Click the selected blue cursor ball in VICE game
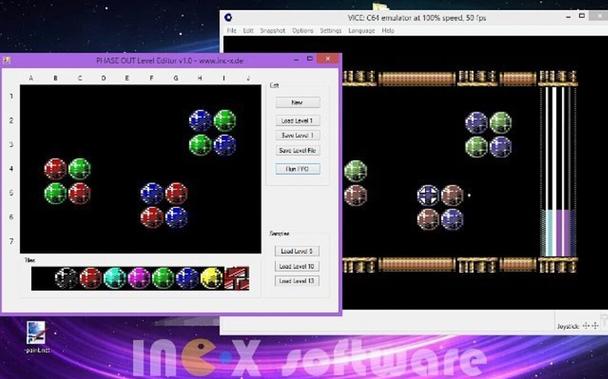This screenshot has height=379, width=608. click(x=428, y=195)
